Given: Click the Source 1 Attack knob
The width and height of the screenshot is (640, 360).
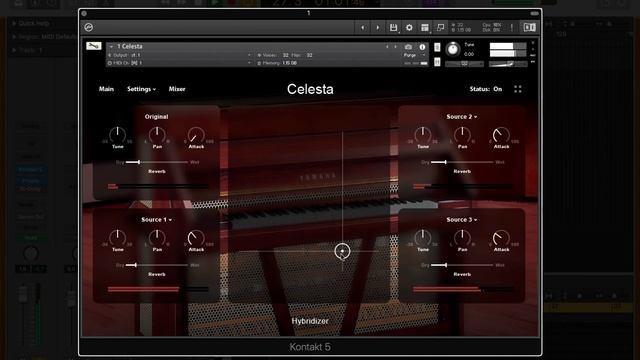Looking at the screenshot, I should coord(196,238).
